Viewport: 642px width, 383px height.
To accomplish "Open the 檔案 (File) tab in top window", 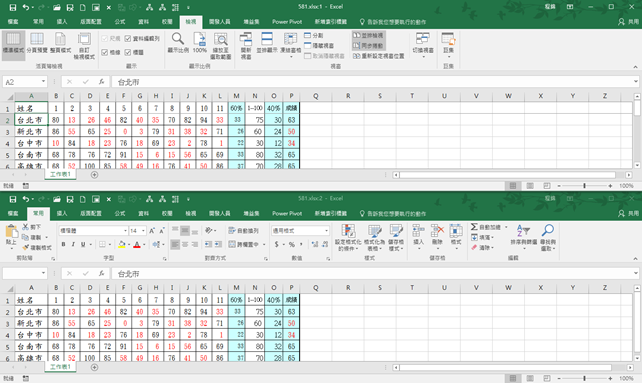I will [13, 22].
